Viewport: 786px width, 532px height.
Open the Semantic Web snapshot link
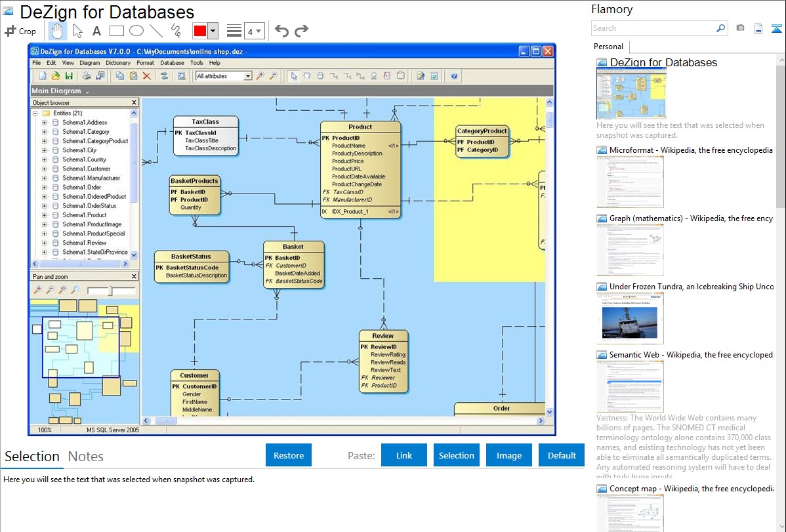(x=691, y=354)
